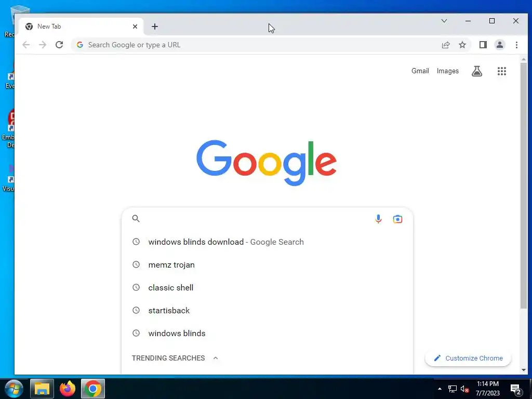The height and width of the screenshot is (399, 532).
Task: Select the memz trojan suggestion
Action: (x=268, y=264)
